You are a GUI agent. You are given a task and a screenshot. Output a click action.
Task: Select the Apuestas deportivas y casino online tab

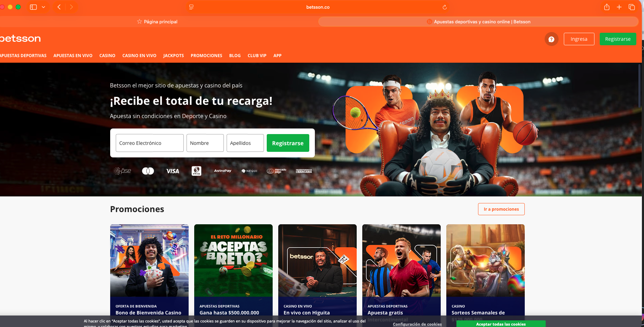tap(478, 22)
